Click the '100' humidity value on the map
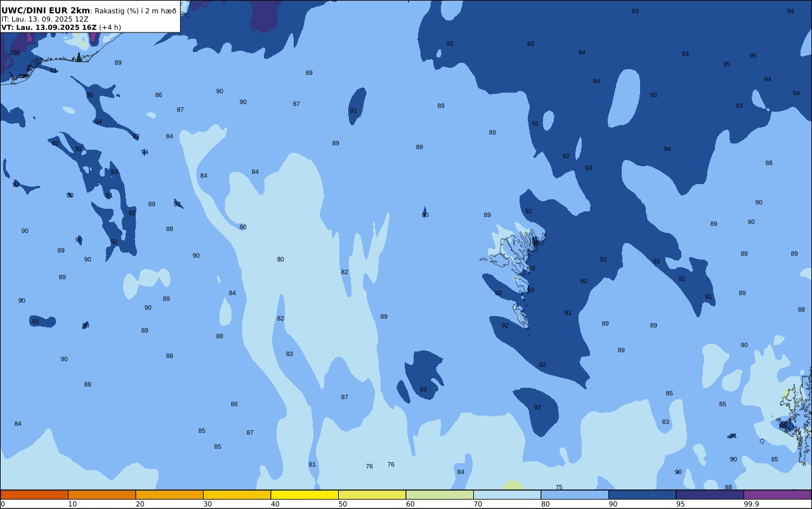Viewport: 812px width, 509px height. [x=15, y=53]
